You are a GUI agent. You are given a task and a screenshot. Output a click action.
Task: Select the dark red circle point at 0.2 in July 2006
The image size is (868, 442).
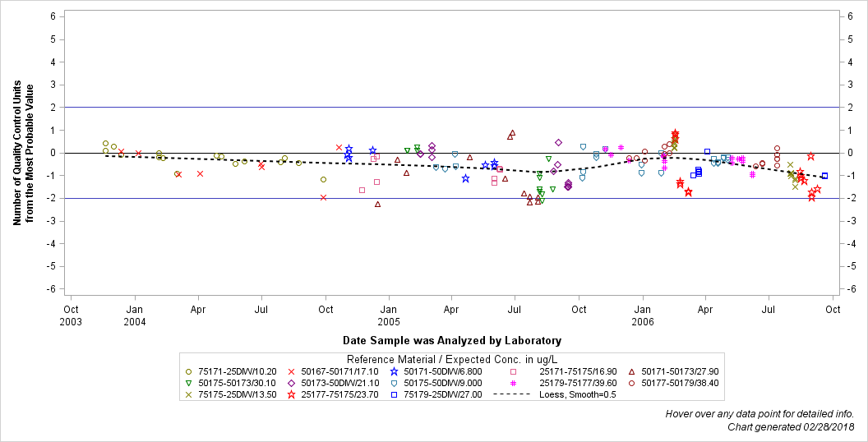point(778,148)
